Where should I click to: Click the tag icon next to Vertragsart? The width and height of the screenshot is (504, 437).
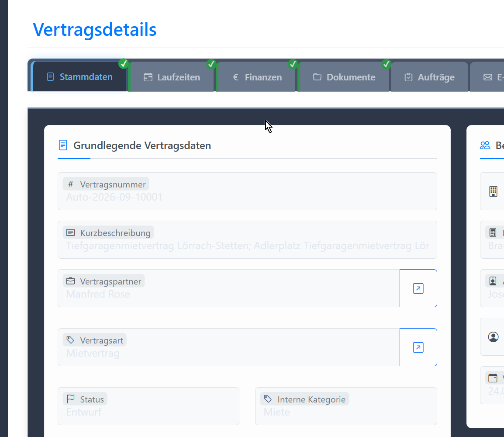point(70,340)
